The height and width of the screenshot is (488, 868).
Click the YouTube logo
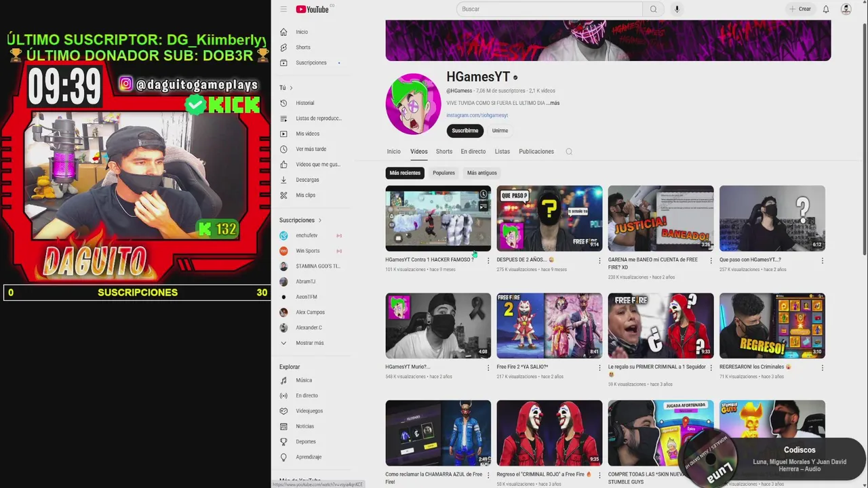coord(312,9)
